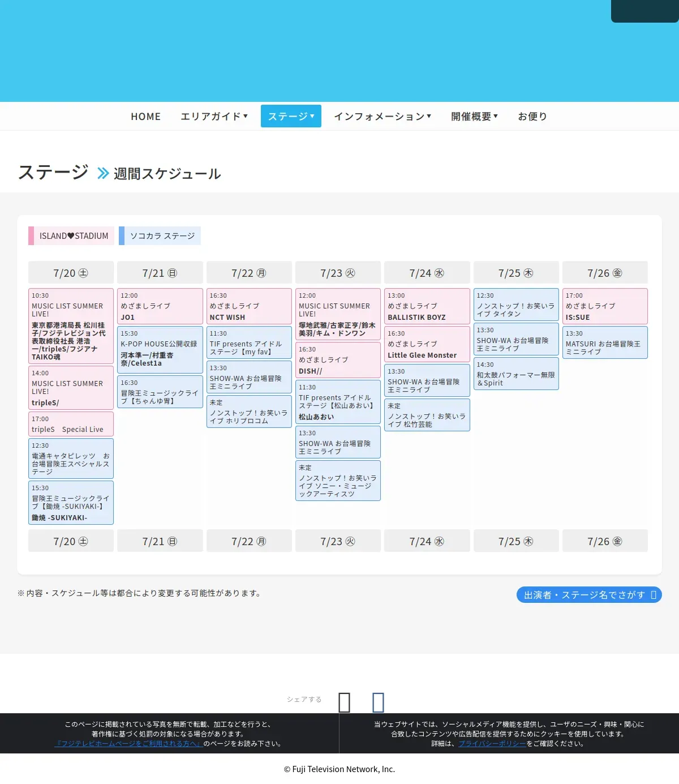This screenshot has height=784, width=679.
Task: Open 17:00 tripleS Special Live event
Action: point(71,424)
